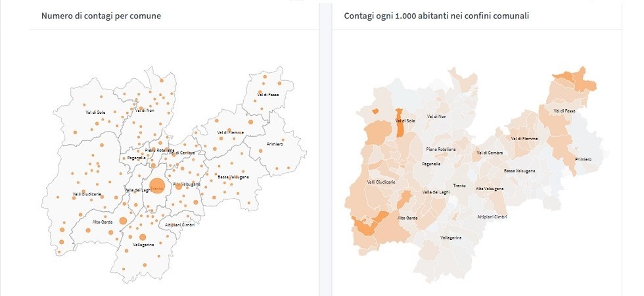Select the 'Contagi ogni 1.000 abitanti' heading
The height and width of the screenshot is (296, 644).
(436, 14)
